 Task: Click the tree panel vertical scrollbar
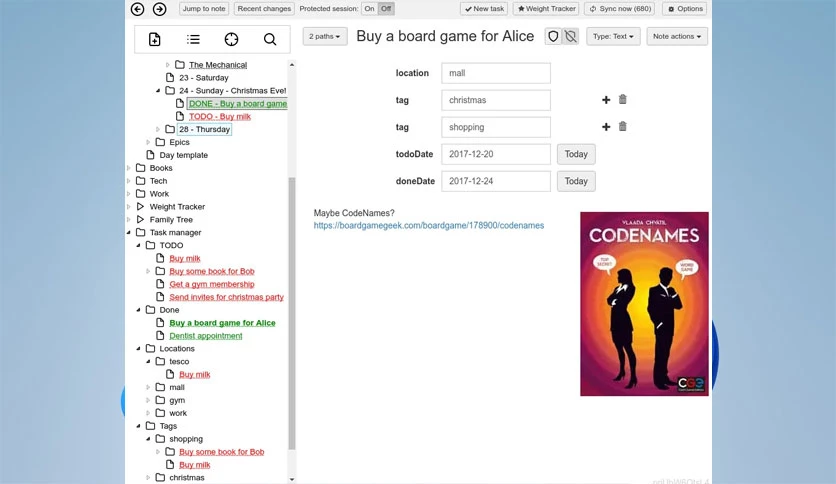tap(292, 313)
